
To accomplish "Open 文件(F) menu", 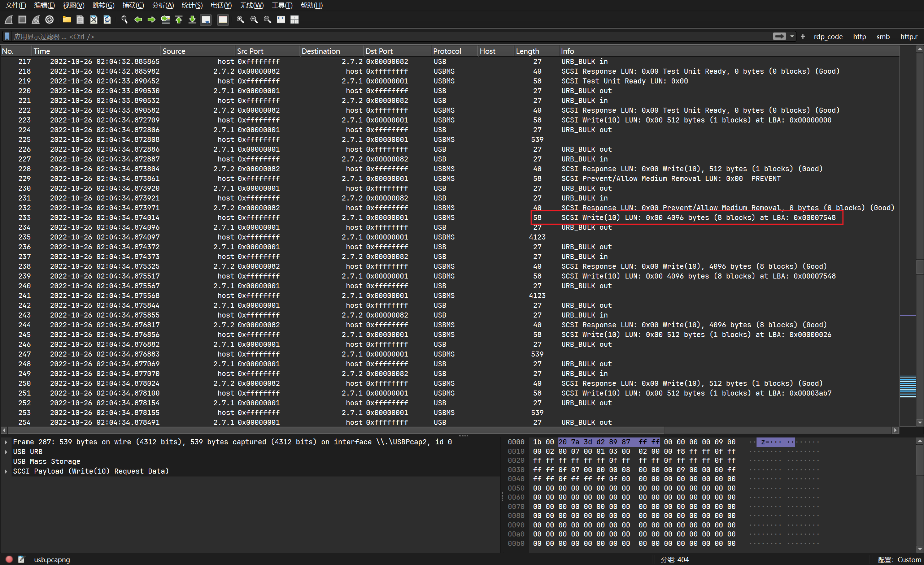I will 16,5.
